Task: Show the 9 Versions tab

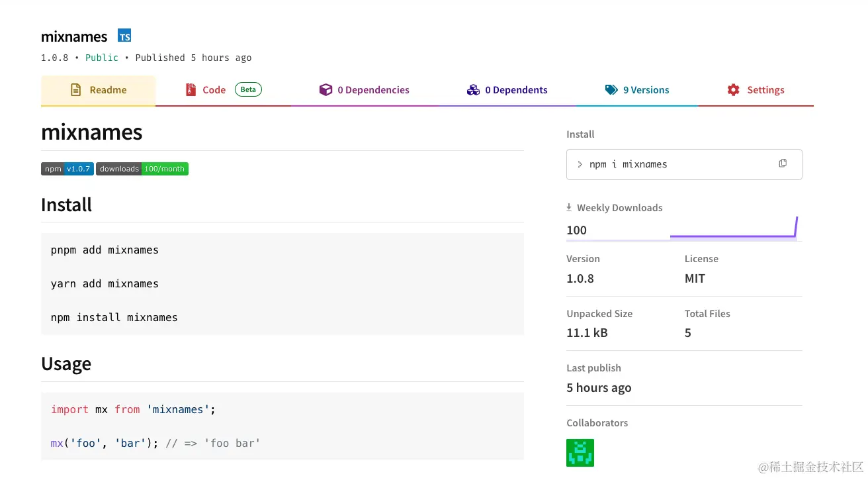Action: coord(637,90)
